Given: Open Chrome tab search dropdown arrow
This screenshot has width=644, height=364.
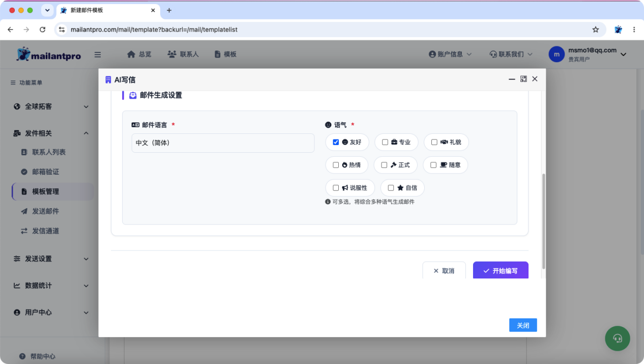Looking at the screenshot, I should coord(47,10).
